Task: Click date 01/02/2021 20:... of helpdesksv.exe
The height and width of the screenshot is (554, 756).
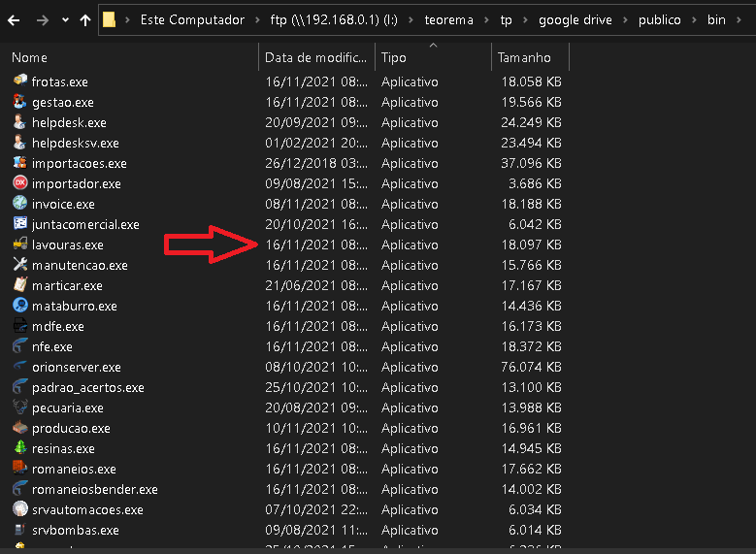Action: (x=316, y=144)
